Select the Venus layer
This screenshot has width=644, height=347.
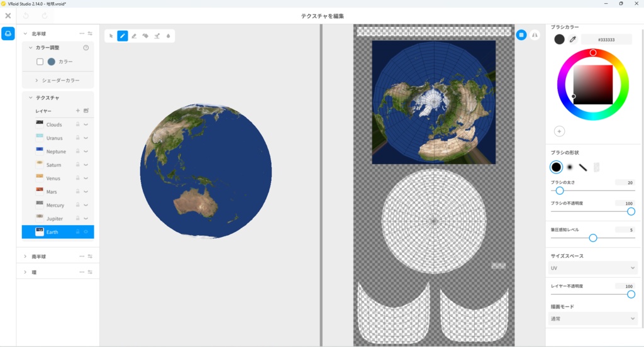click(x=58, y=179)
